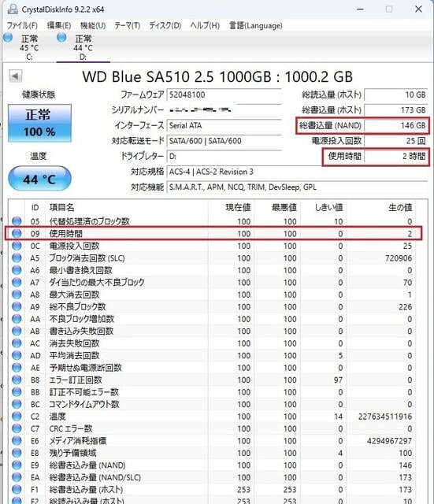
Task: Click the status icon of row BC
Action: 17,404
